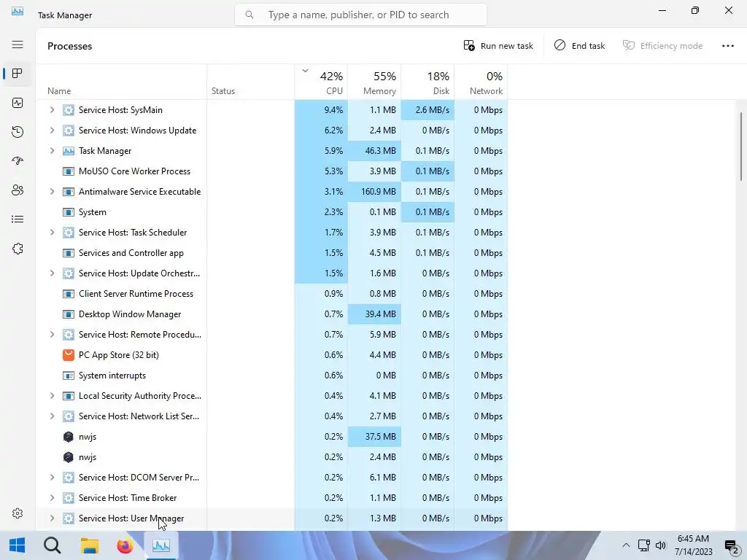Select Service Host: DCOM Server row
The image size is (747, 560).
coord(271,478)
